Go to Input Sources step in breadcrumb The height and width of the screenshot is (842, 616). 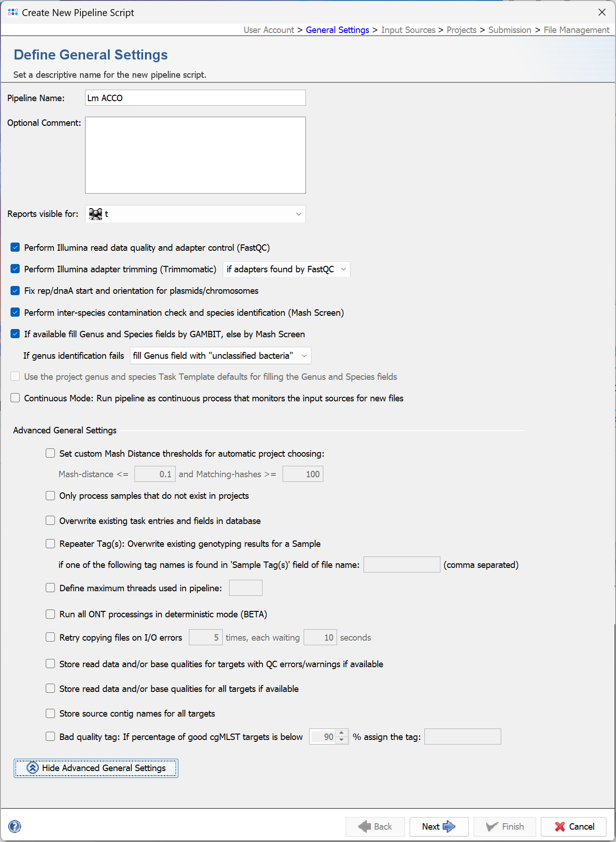pos(408,30)
